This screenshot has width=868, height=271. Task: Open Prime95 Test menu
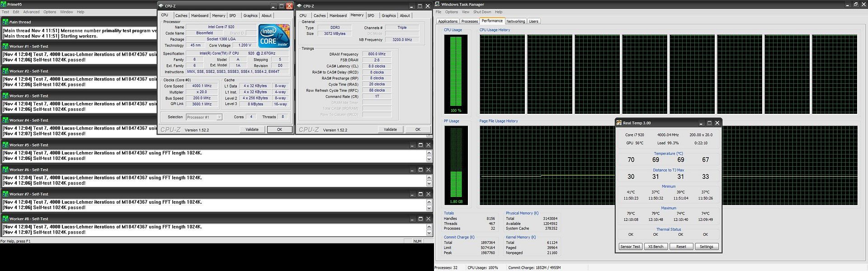[5, 12]
